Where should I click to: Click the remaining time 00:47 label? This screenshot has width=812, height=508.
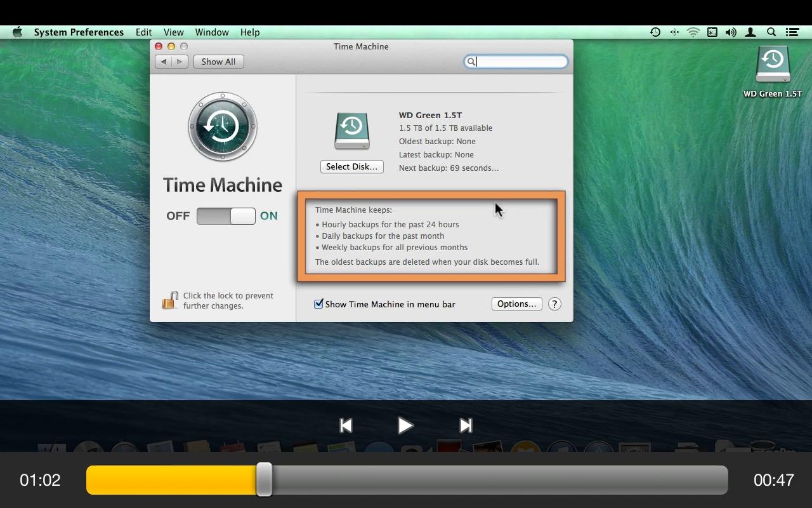774,480
